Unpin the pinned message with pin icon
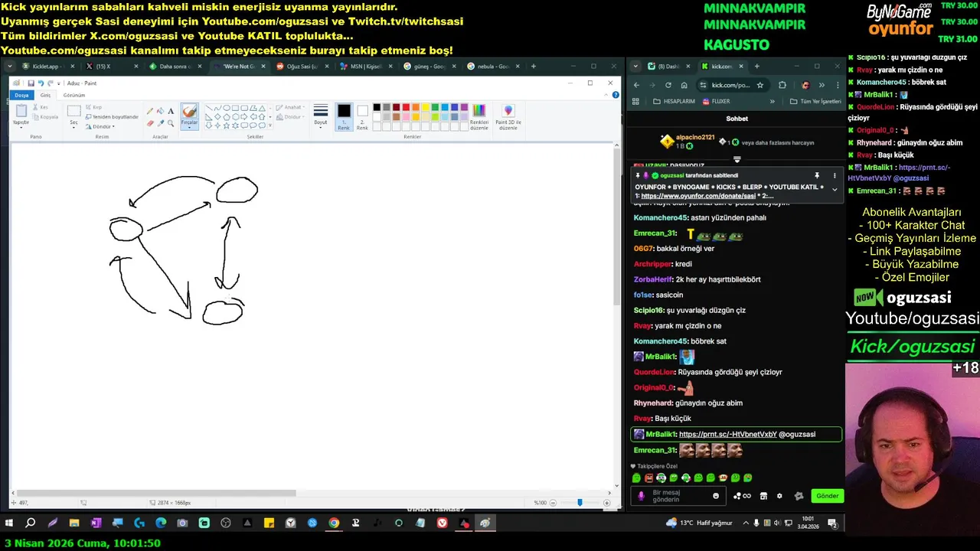 tap(817, 176)
